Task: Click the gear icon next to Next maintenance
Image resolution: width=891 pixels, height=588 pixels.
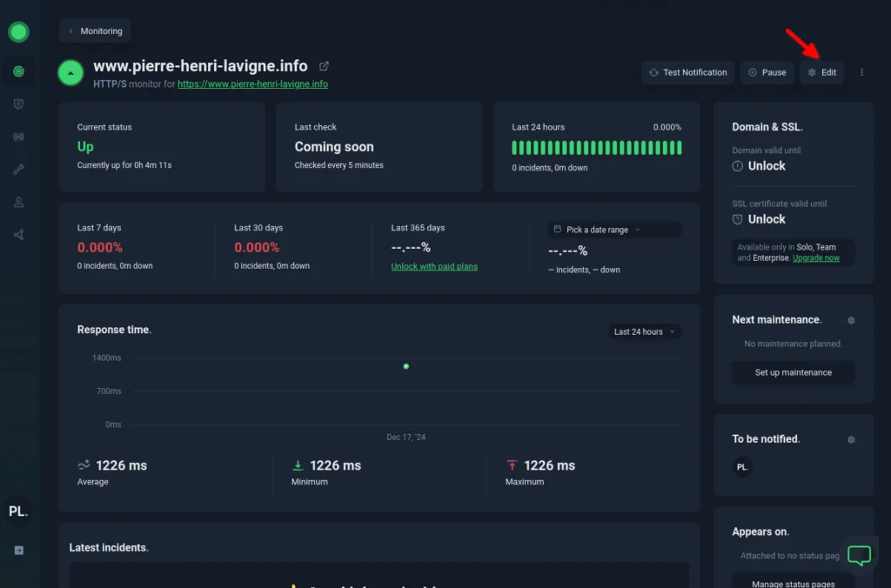Action: coord(851,320)
